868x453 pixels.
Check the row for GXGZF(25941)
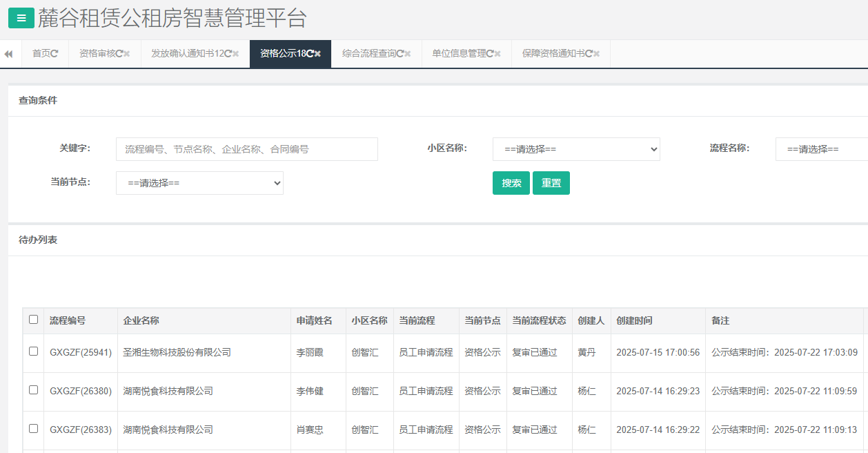click(33, 351)
